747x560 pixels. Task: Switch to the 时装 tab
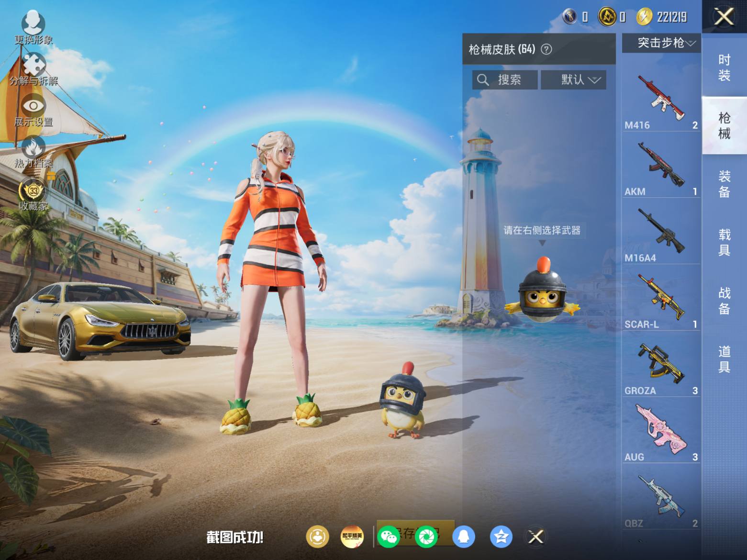point(724,67)
